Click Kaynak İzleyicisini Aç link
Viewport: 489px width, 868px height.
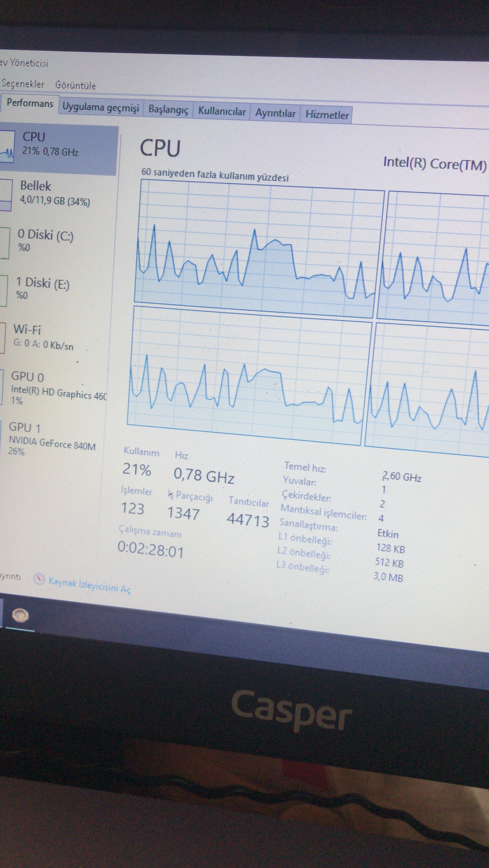(x=89, y=585)
